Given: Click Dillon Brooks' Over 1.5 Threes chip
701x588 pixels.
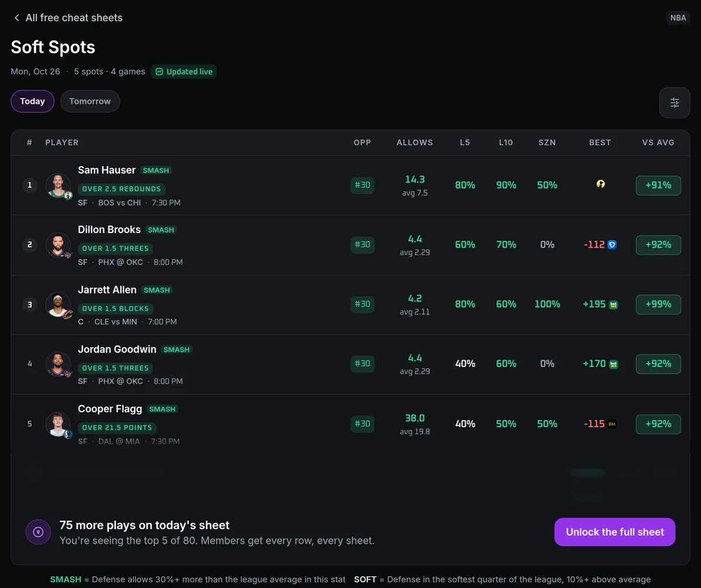Looking at the screenshot, I should [x=116, y=248].
